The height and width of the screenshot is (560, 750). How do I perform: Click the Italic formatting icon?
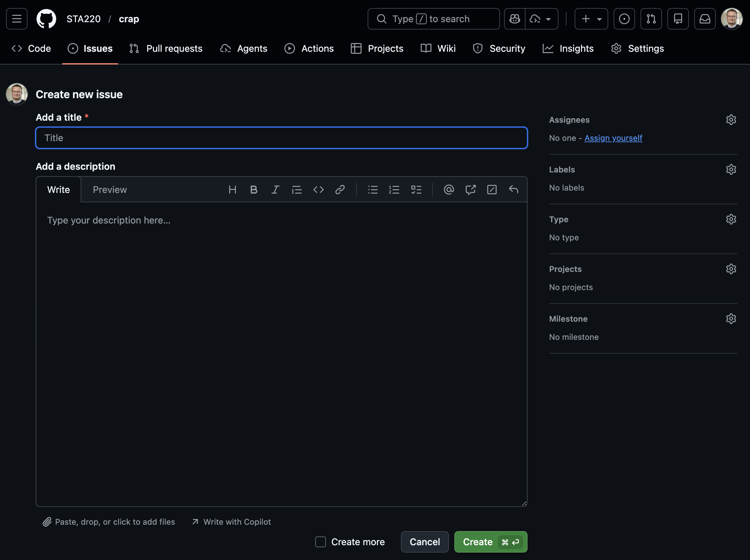coord(275,190)
